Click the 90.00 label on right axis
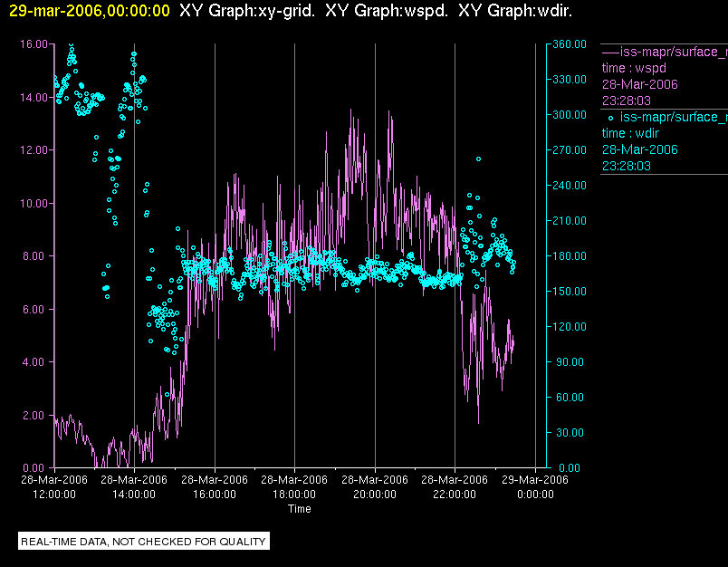The height and width of the screenshot is (567, 728). (571, 361)
